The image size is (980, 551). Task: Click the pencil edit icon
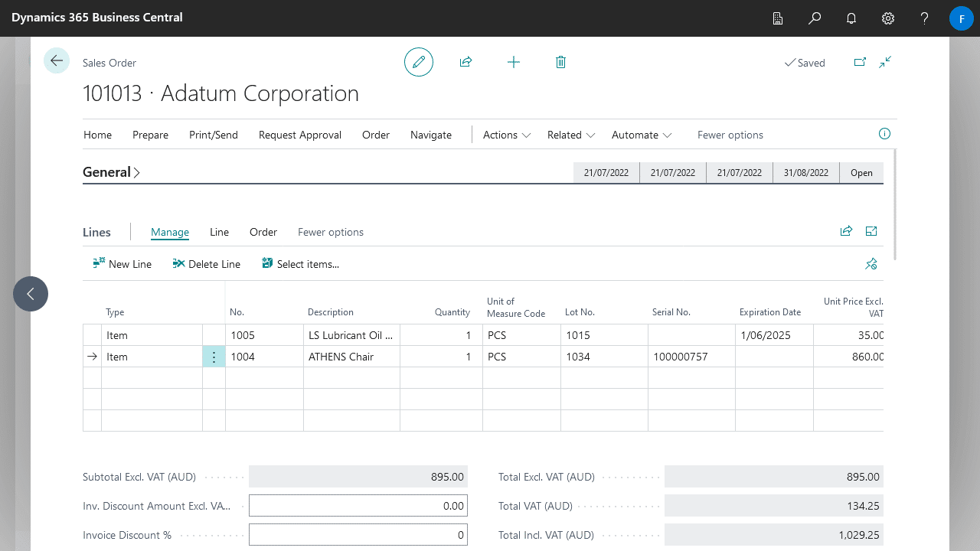pos(419,62)
